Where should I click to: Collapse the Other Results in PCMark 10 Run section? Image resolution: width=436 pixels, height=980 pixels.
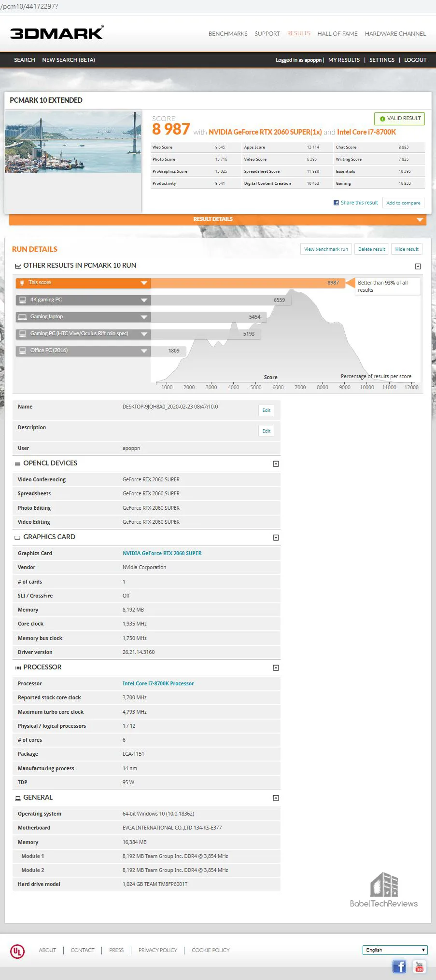pyautogui.click(x=418, y=266)
